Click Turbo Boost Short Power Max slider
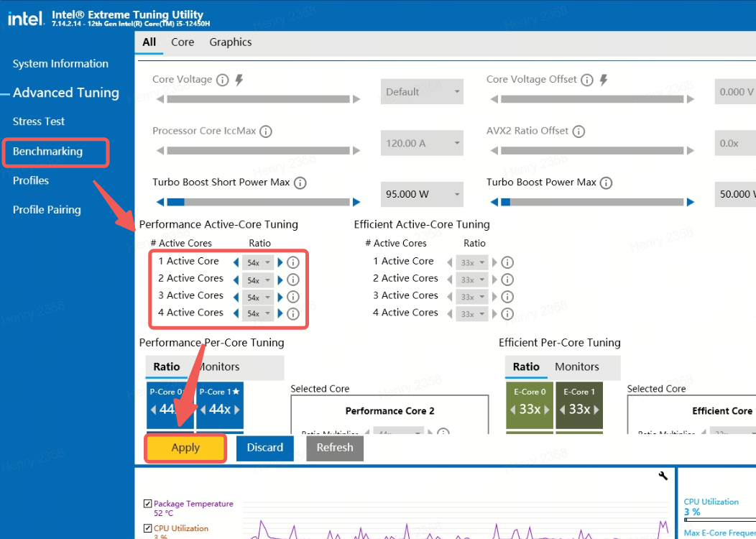 (x=258, y=202)
